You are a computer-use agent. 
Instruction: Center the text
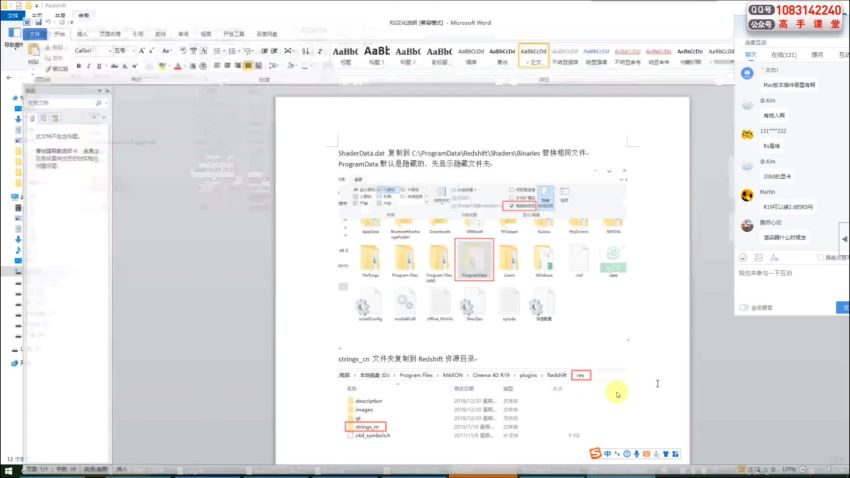pos(227,66)
